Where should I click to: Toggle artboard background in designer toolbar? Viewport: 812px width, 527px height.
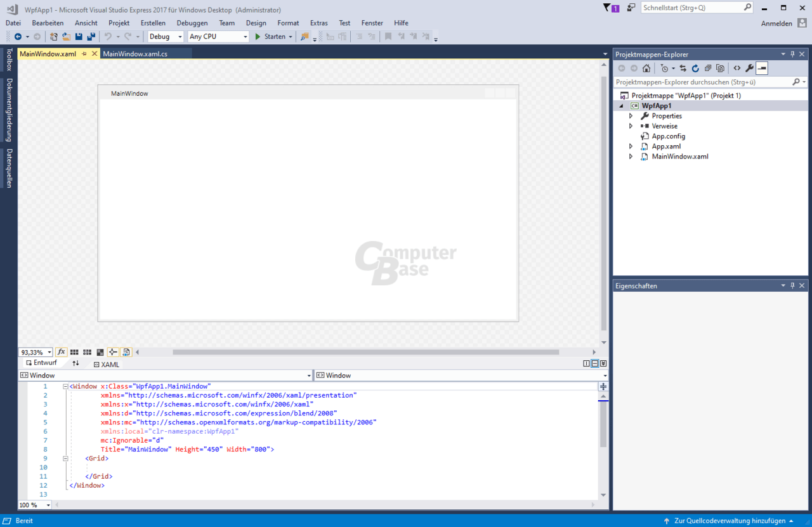tap(100, 352)
